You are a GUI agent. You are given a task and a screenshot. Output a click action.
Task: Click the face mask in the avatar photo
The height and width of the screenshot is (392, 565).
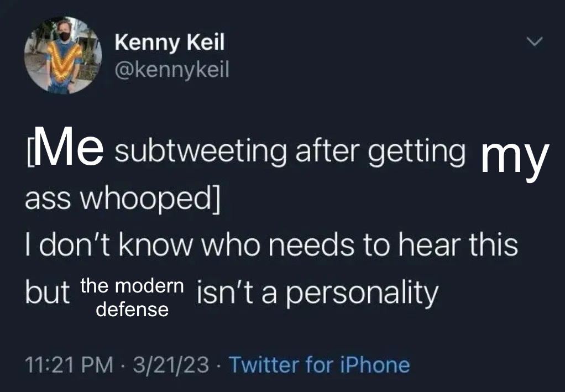(65, 34)
